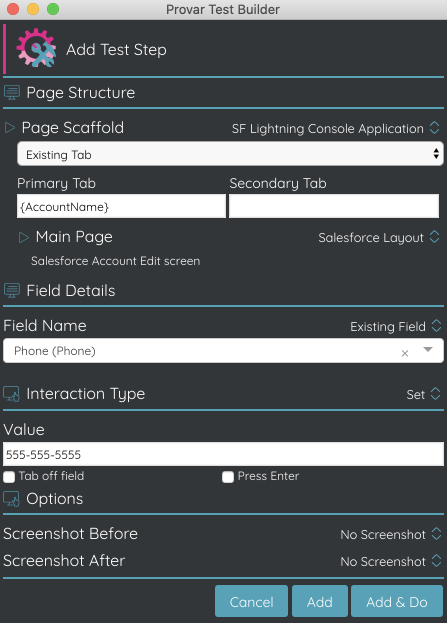Click the Interaction Type section icon

tap(12, 394)
